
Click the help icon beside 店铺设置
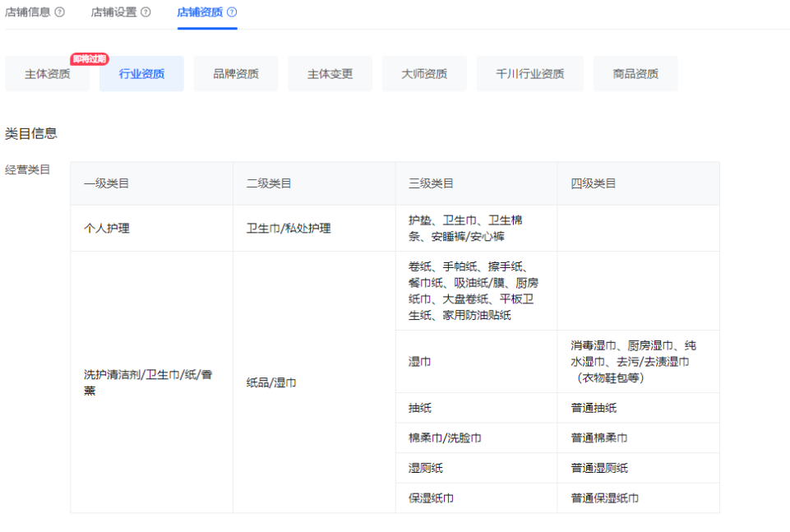[146, 12]
